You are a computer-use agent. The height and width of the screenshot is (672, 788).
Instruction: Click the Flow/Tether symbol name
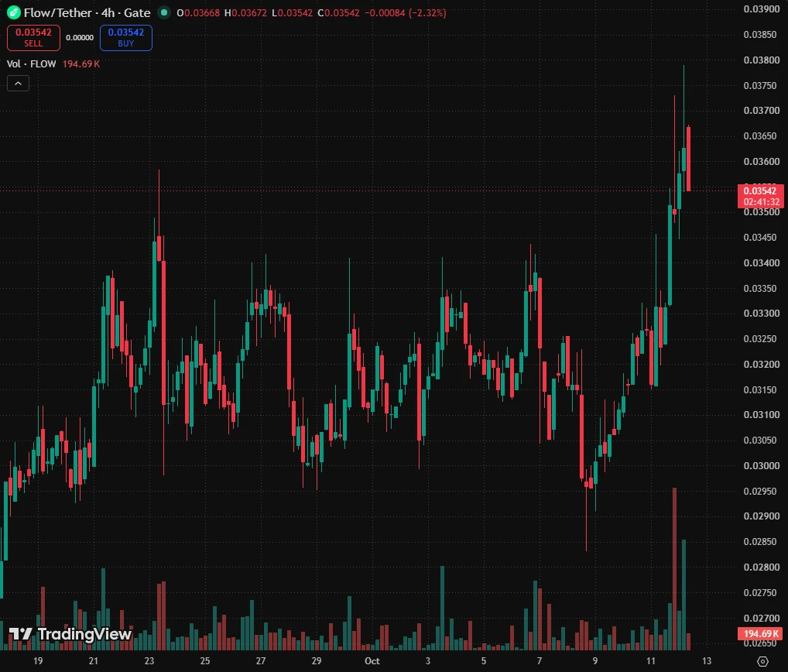[x=58, y=12]
